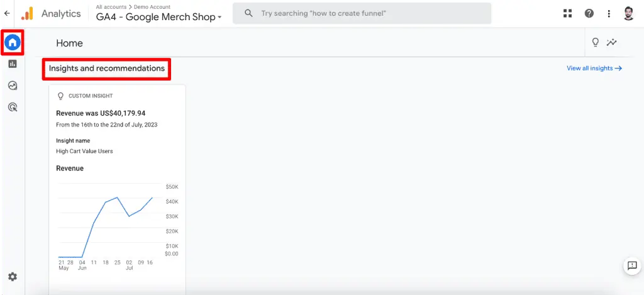Open the Home page from sidebar

coord(13,43)
